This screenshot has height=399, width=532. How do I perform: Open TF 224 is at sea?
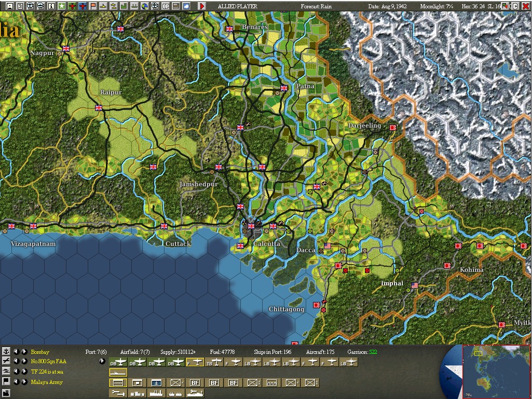tap(47, 372)
